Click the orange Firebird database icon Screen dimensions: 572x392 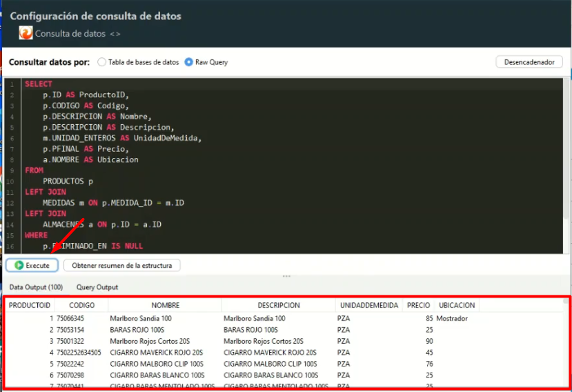click(x=26, y=32)
